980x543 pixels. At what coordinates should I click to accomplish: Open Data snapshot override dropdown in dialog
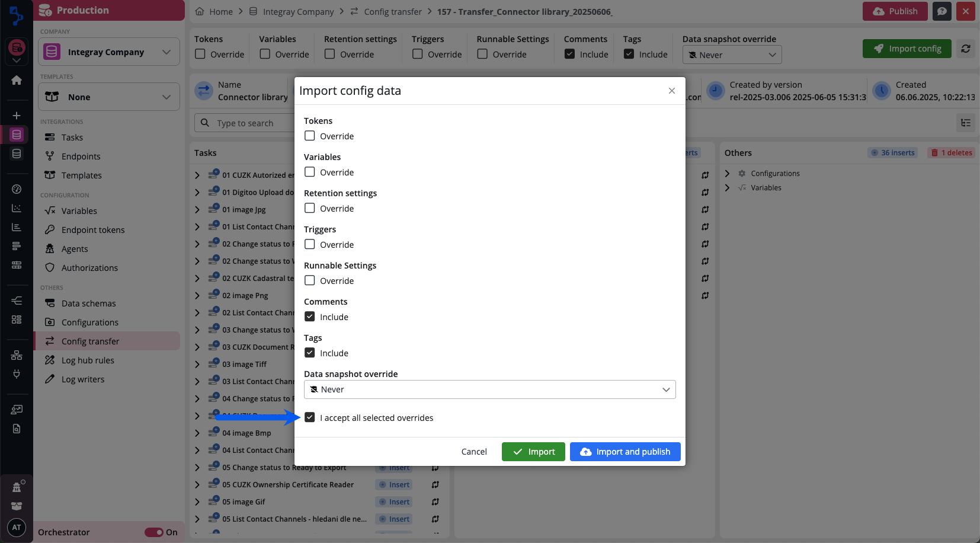tap(489, 389)
